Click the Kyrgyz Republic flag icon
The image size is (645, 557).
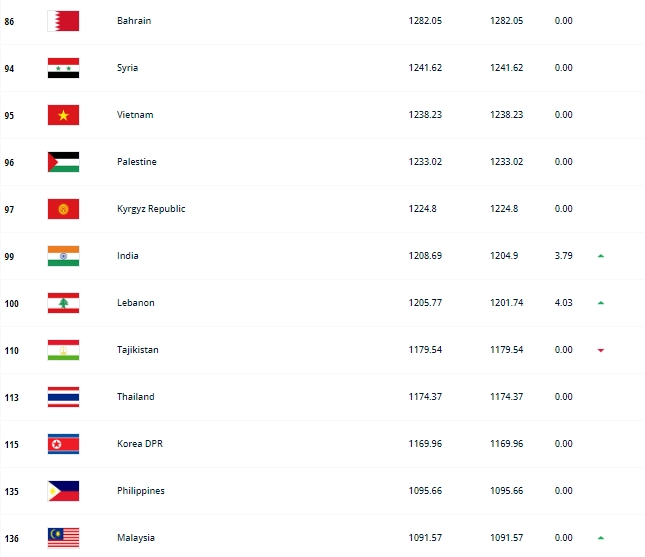63,209
